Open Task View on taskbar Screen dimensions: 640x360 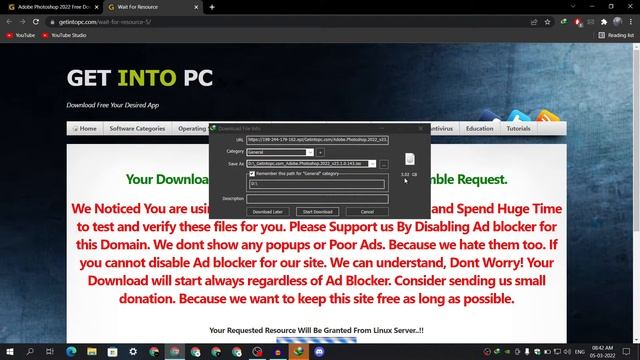[x=50, y=352]
